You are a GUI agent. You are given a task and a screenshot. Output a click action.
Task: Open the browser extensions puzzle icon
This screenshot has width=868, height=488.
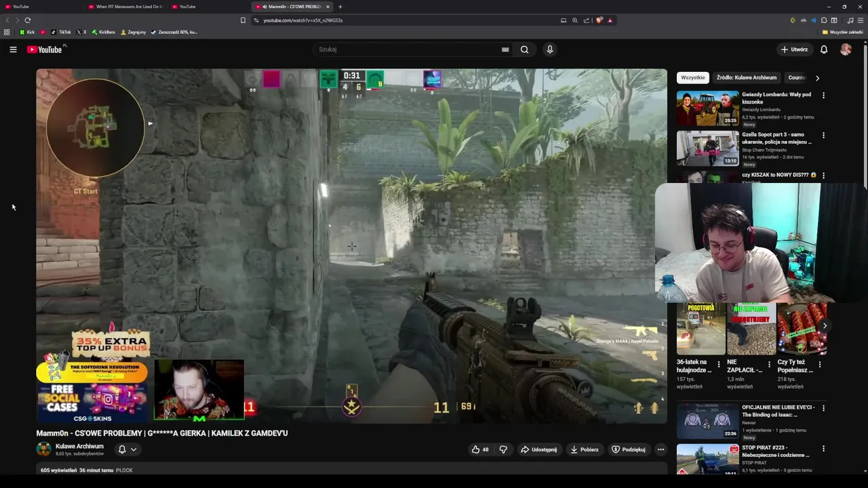tap(824, 20)
